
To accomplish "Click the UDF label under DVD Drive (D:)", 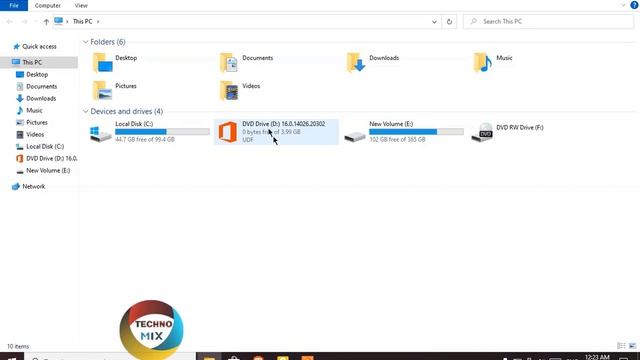I will (x=248, y=140).
